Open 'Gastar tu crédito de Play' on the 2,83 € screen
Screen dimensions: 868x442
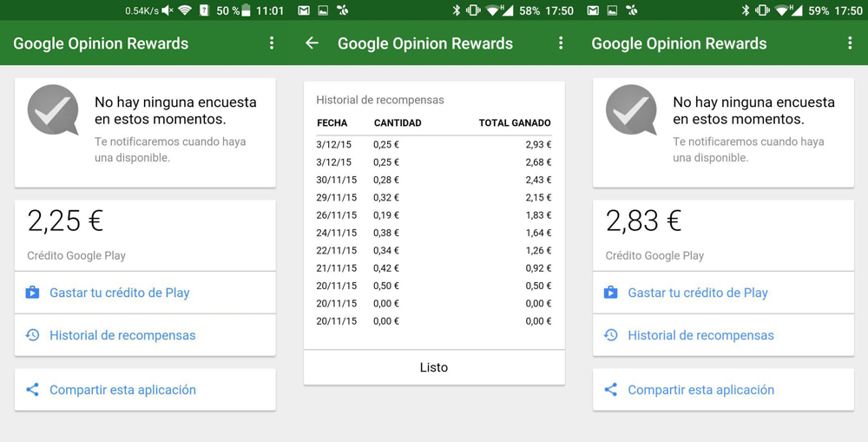click(698, 293)
